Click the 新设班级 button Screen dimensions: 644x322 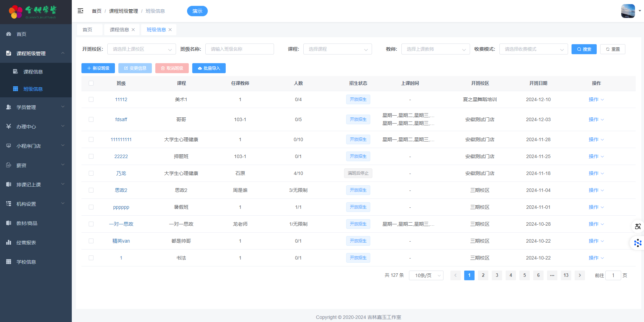(98, 68)
